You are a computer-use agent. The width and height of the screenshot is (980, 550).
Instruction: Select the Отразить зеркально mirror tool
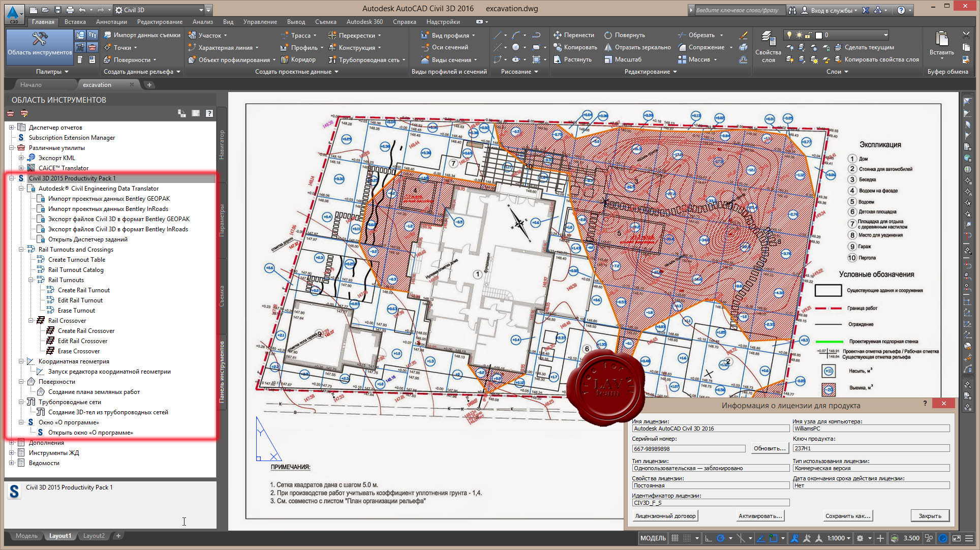point(637,47)
